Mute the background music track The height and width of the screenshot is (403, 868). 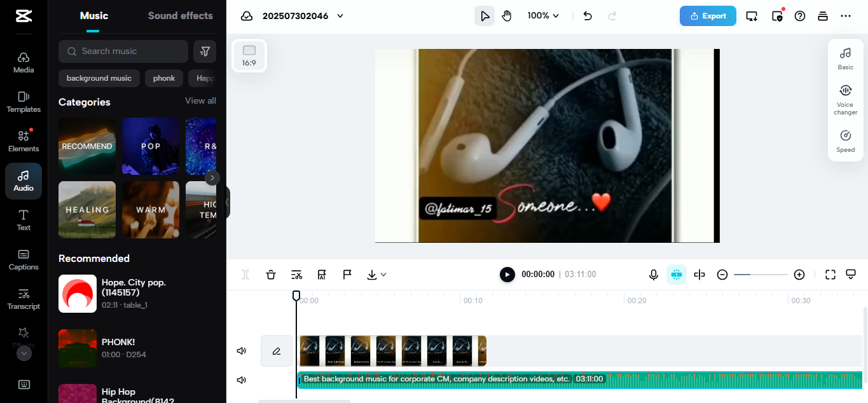pos(241,379)
